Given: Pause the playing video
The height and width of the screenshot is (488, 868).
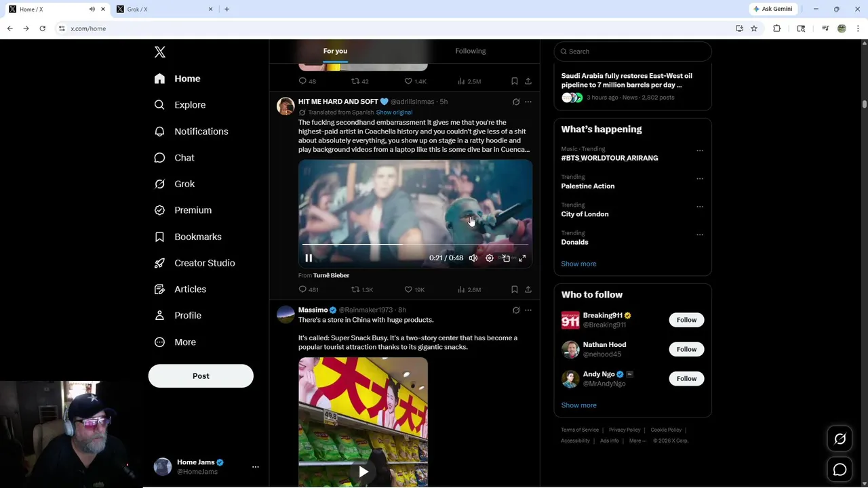Looking at the screenshot, I should pos(309,258).
